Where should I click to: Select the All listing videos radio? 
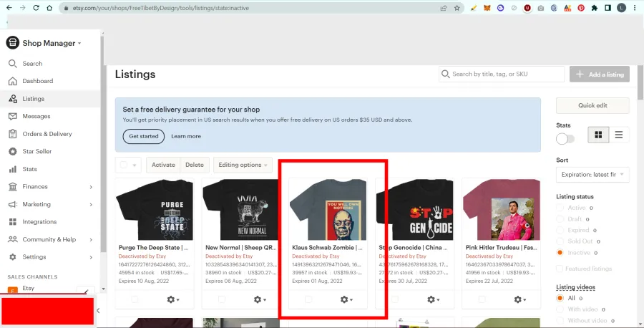560,298
